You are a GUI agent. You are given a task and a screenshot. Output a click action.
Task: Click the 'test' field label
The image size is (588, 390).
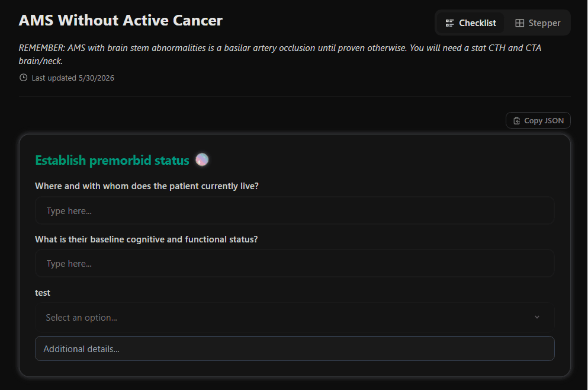pos(43,293)
